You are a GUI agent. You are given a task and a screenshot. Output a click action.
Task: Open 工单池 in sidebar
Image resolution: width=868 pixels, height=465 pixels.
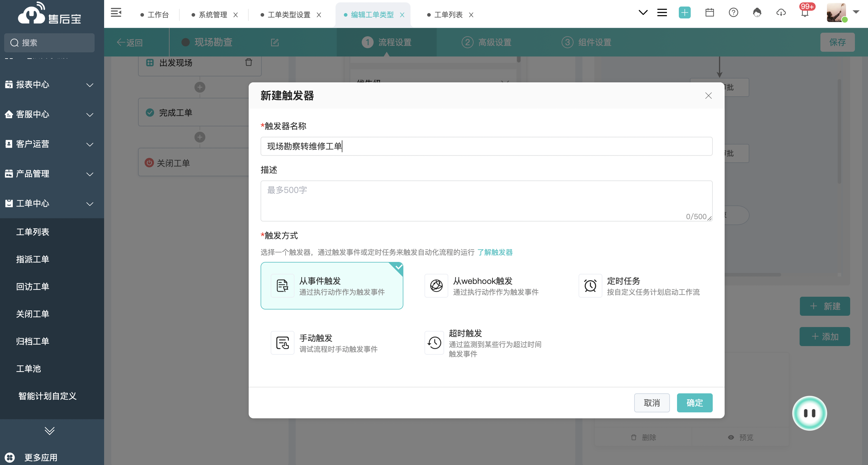point(28,369)
